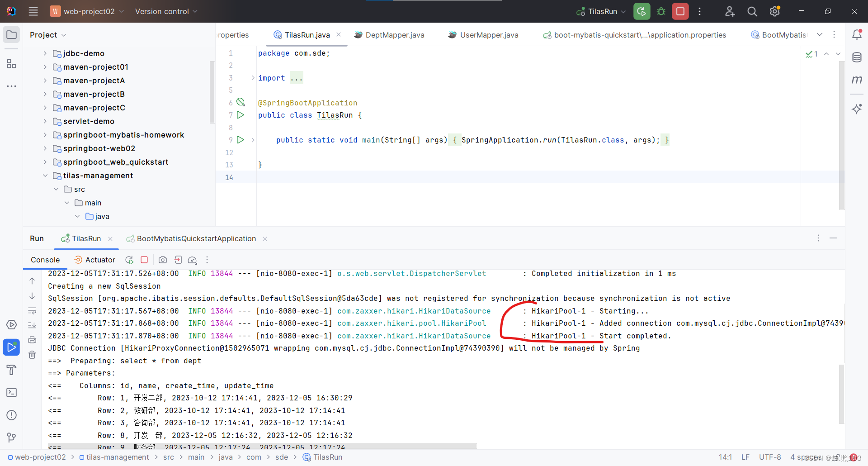Open the main hamburger menu
This screenshot has width=868, height=466.
pyautogui.click(x=33, y=11)
